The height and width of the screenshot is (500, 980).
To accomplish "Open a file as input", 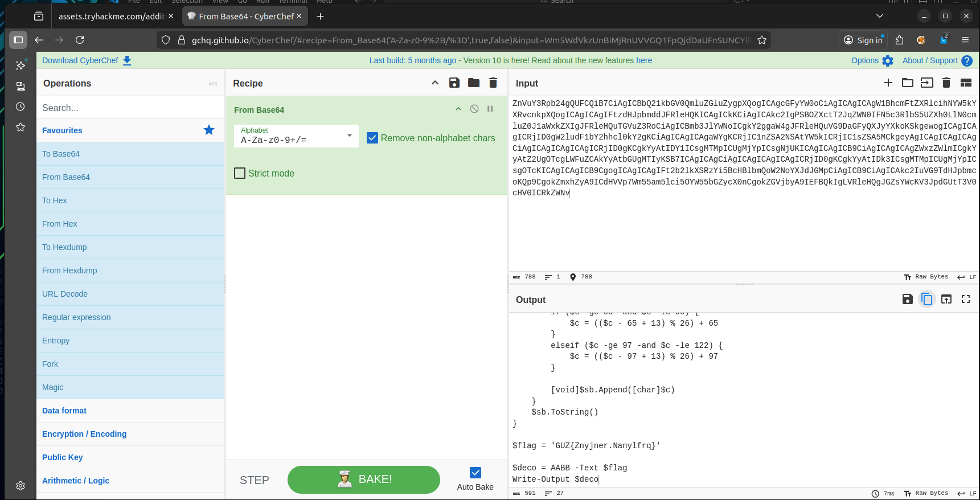I will [927, 83].
